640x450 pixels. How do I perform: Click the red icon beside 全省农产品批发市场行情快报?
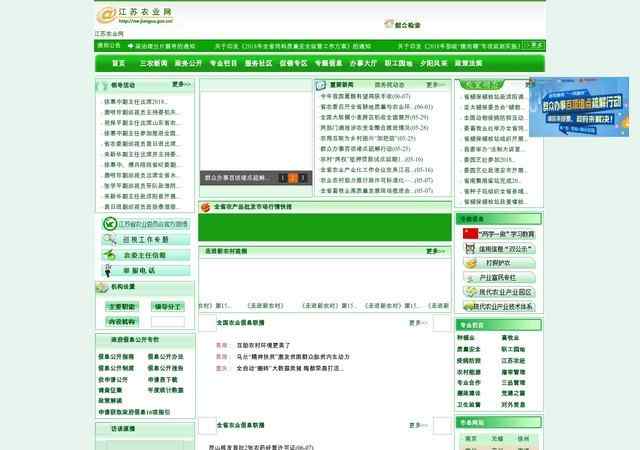point(205,207)
